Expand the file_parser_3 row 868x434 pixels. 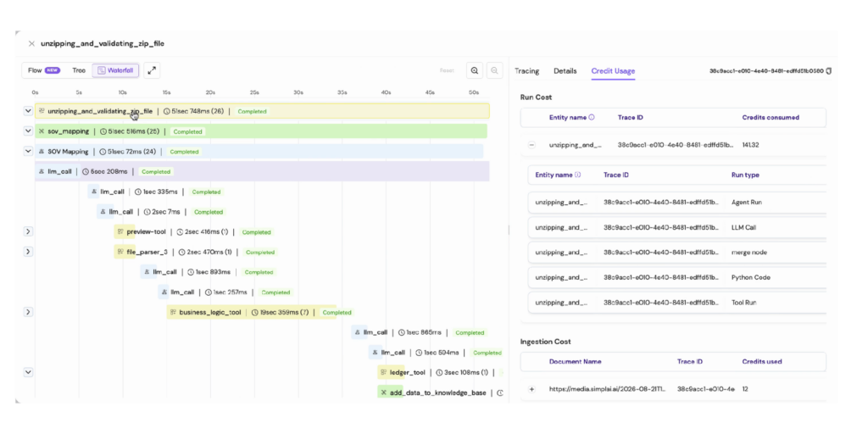(28, 252)
